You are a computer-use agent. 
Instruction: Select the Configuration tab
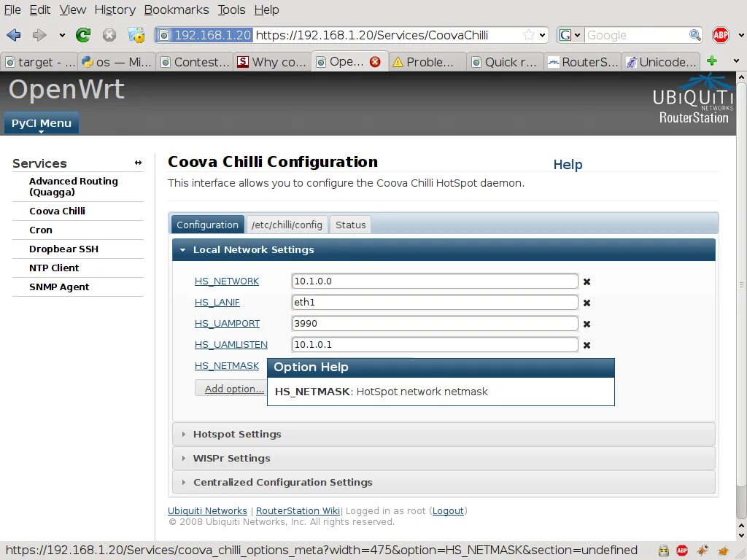coord(207,225)
